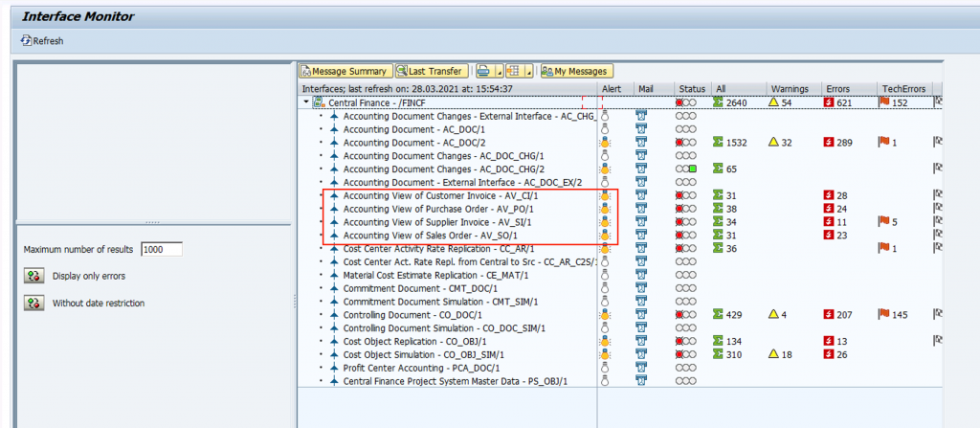
Task: Select Accounting View of Purchase Order - AV_PO/1
Action: pos(438,209)
